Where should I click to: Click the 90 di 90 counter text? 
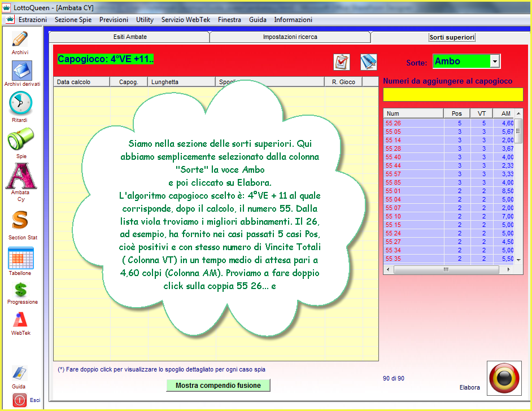click(394, 378)
